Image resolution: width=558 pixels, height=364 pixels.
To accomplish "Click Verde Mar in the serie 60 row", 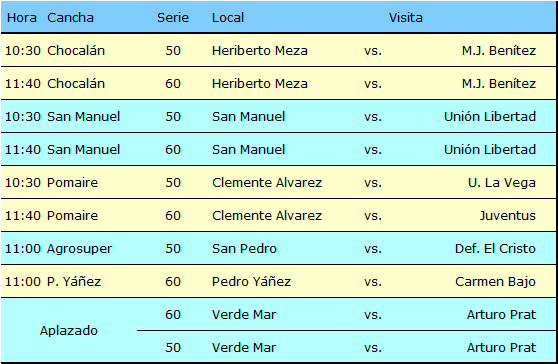I will (x=244, y=315).
